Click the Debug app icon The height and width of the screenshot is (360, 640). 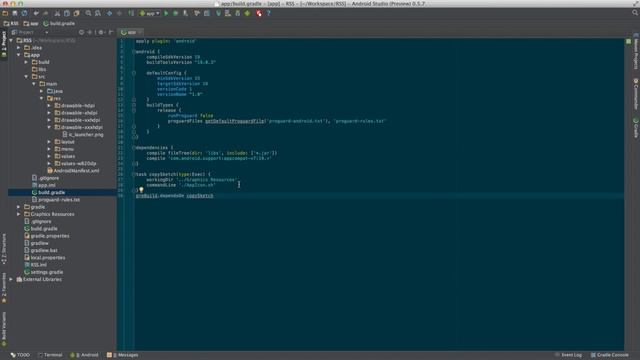[x=176, y=13]
